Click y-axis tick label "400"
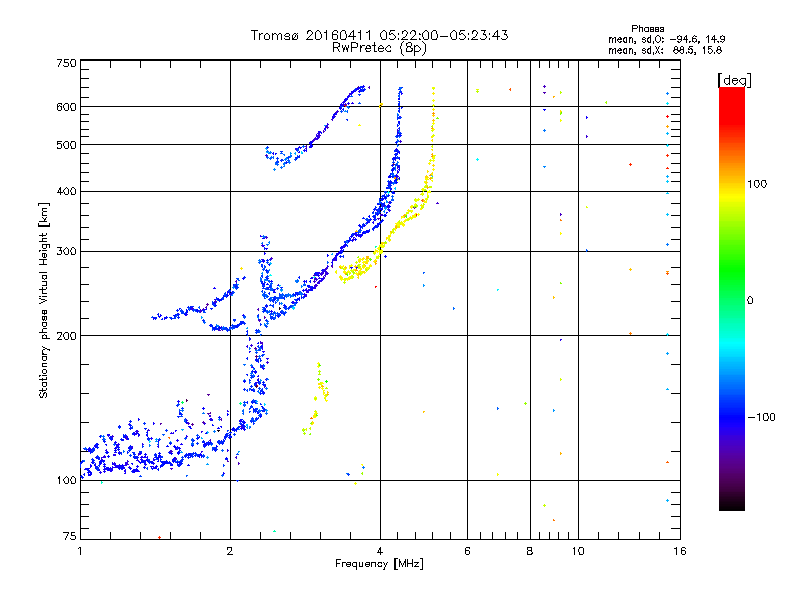Screen dimensions: 800x600 66,191
